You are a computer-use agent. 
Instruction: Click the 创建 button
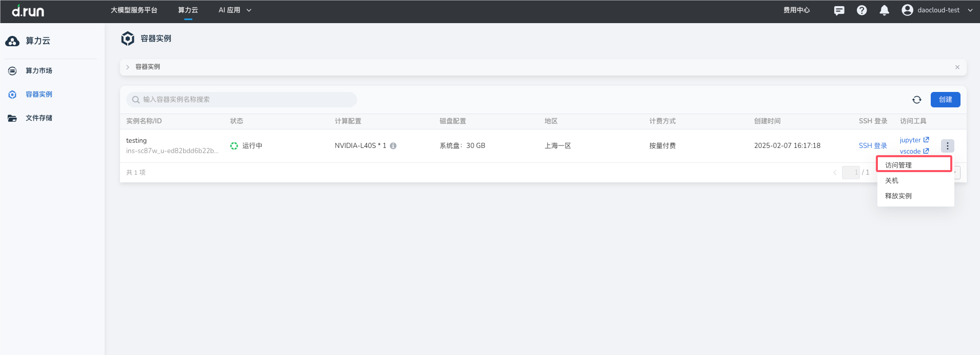pyautogui.click(x=945, y=100)
